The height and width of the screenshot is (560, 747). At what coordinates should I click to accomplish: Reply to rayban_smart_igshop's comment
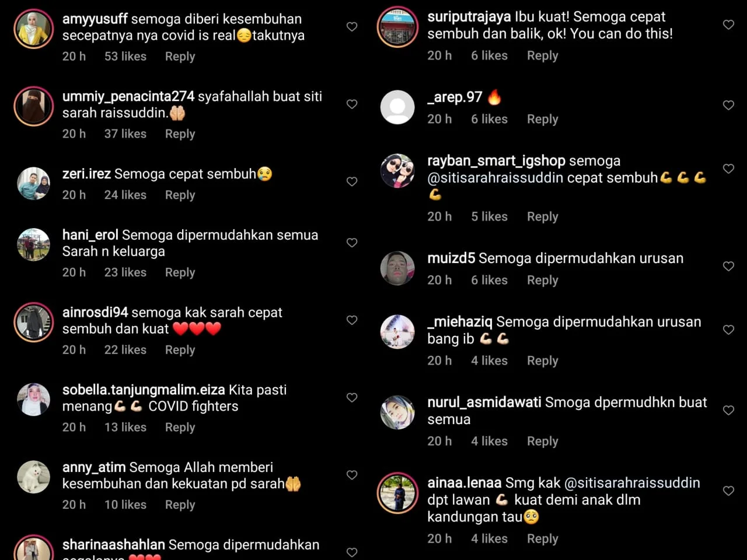[542, 216]
